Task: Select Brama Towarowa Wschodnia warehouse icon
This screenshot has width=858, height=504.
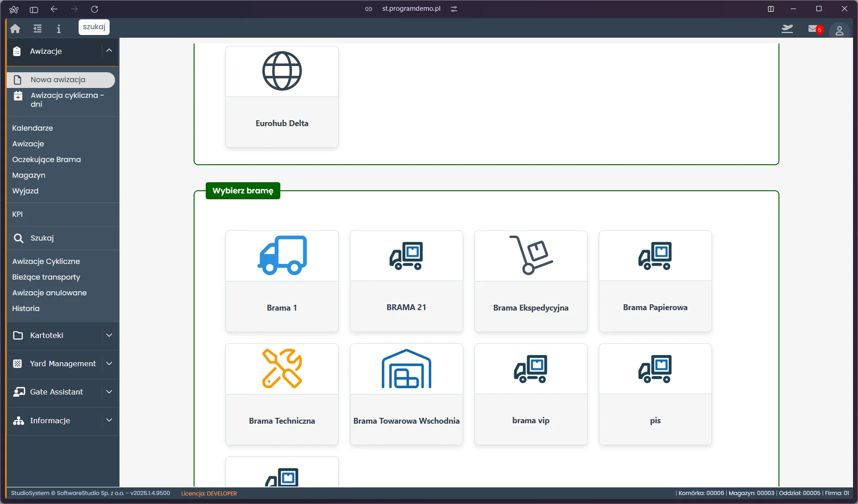Action: (x=407, y=368)
